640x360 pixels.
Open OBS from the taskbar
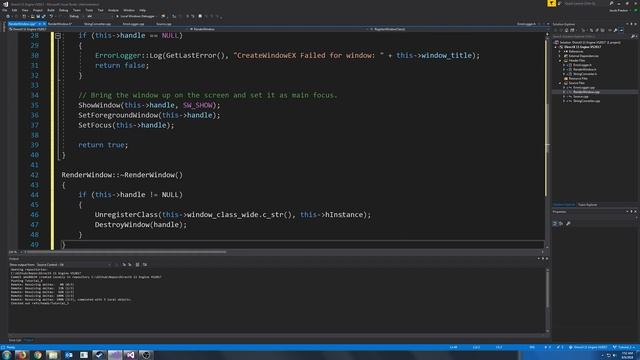[146, 355]
